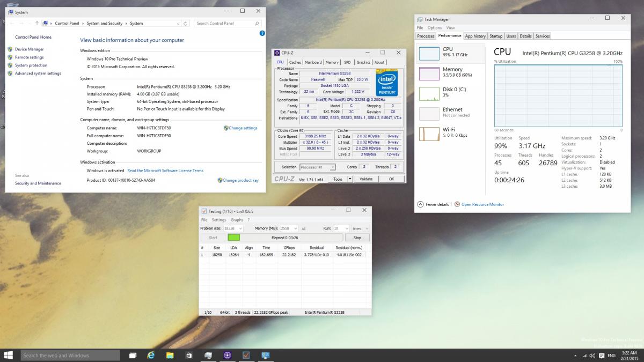Click the Stop button in LinX

click(x=357, y=238)
